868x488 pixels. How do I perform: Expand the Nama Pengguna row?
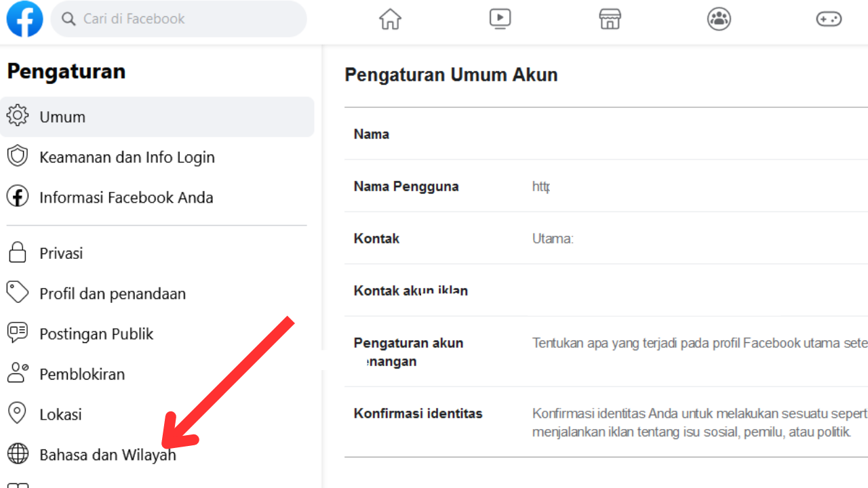pyautogui.click(x=606, y=186)
